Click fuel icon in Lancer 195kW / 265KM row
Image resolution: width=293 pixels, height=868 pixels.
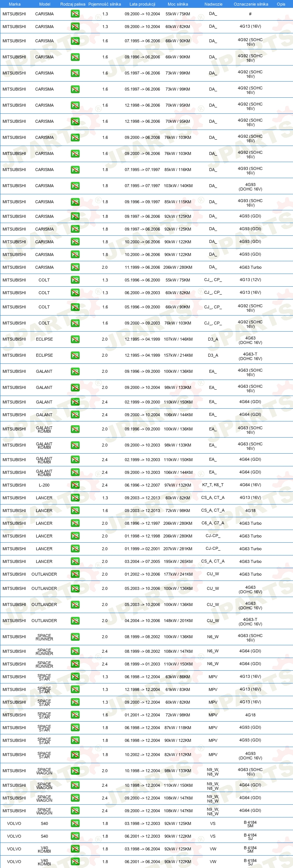pyautogui.click(x=75, y=561)
